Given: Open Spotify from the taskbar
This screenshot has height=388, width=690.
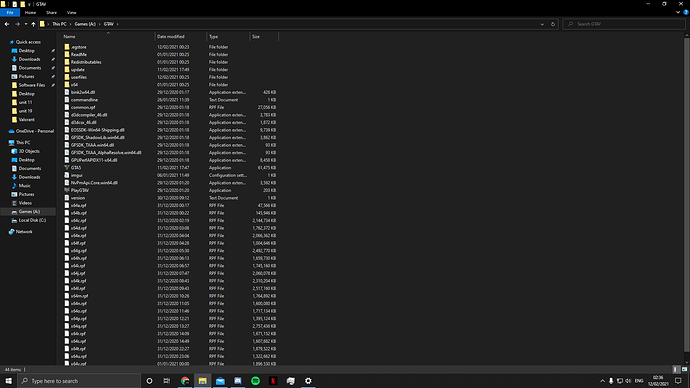Looking at the screenshot, I should point(255,381).
